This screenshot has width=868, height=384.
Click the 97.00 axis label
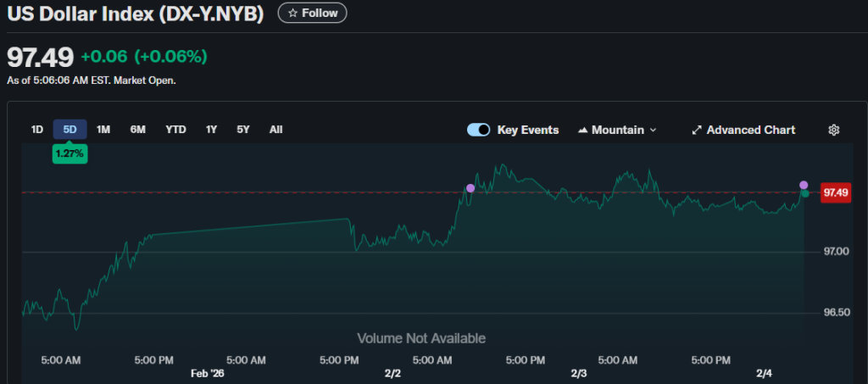tap(836, 252)
